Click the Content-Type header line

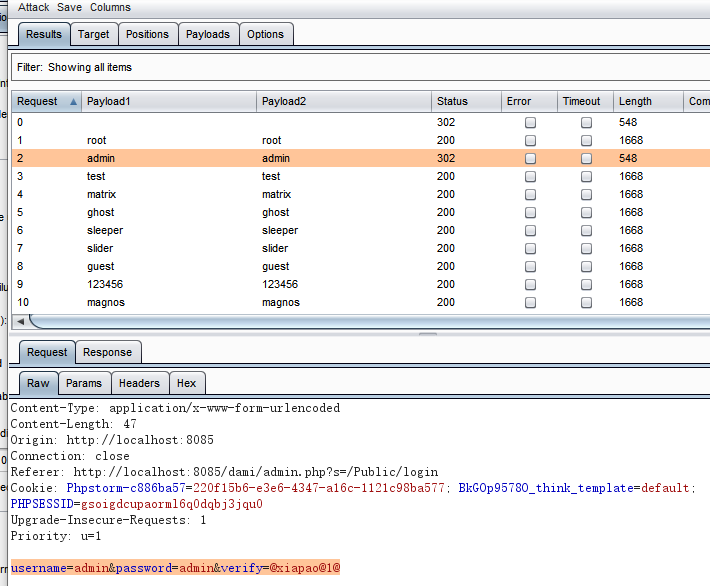pos(175,408)
